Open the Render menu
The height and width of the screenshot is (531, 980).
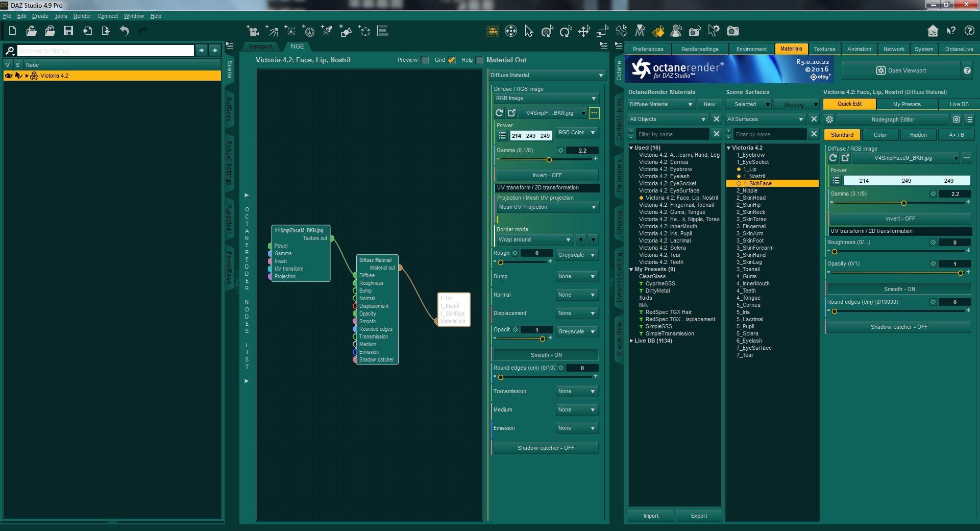point(82,16)
